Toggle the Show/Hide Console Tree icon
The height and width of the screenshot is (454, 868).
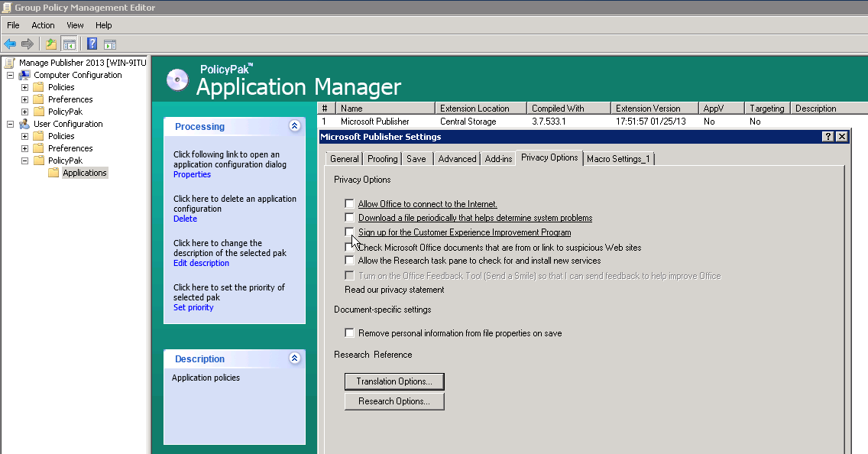(x=70, y=44)
